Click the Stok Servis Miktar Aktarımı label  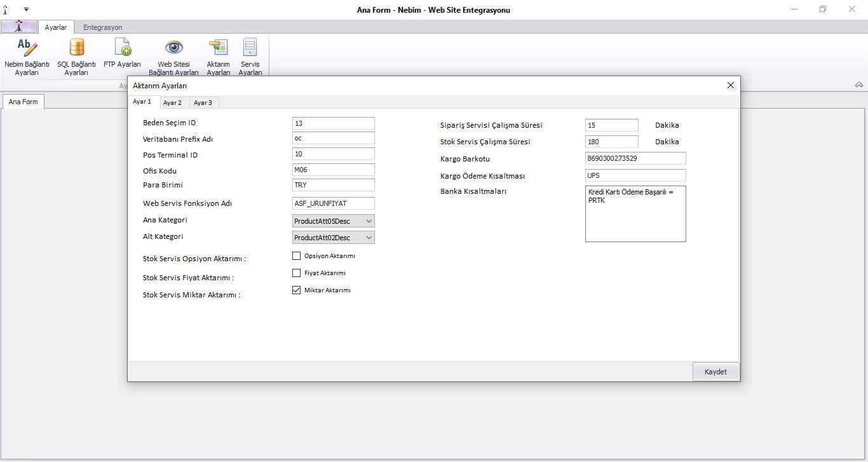(191, 295)
